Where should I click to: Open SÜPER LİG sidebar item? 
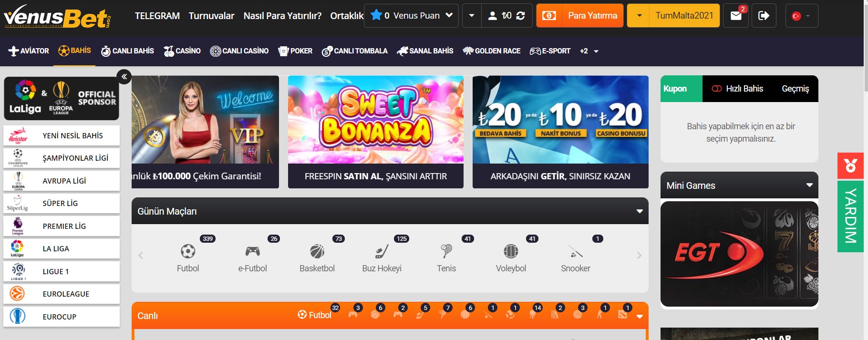coord(62,203)
